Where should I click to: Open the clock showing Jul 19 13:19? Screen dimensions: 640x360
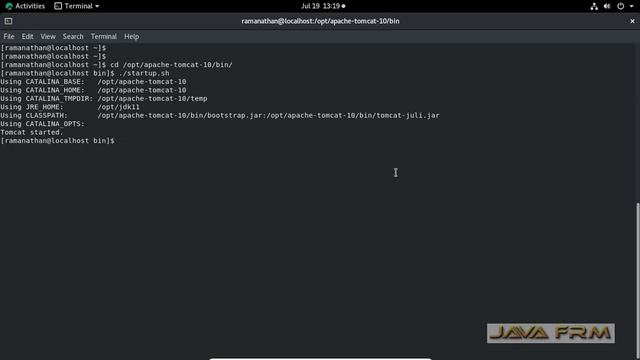323,6
